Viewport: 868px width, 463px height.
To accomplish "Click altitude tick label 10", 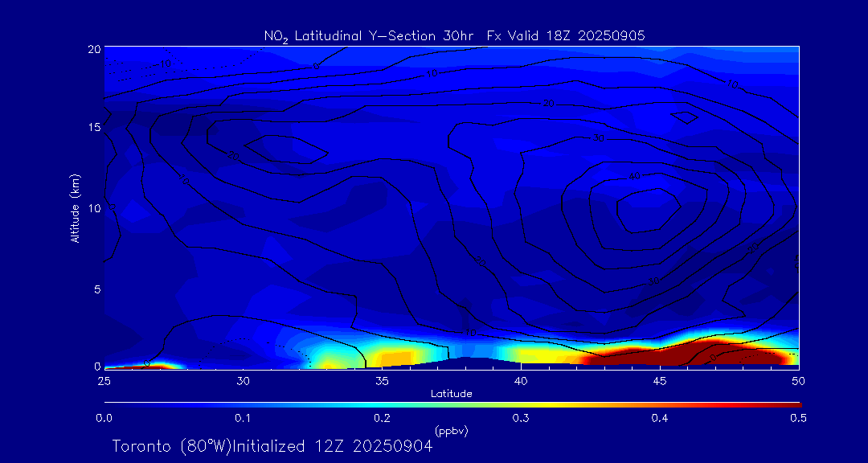I will click(x=92, y=208).
